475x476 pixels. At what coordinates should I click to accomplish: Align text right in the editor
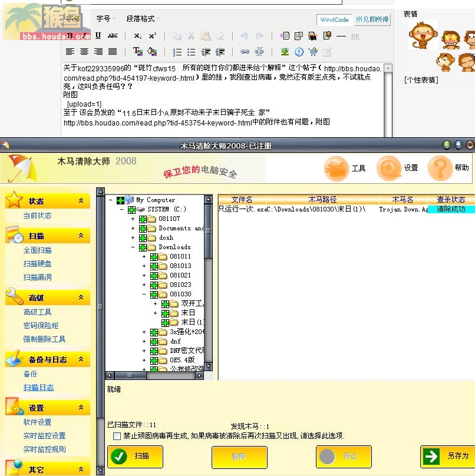pyautogui.click(x=98, y=52)
